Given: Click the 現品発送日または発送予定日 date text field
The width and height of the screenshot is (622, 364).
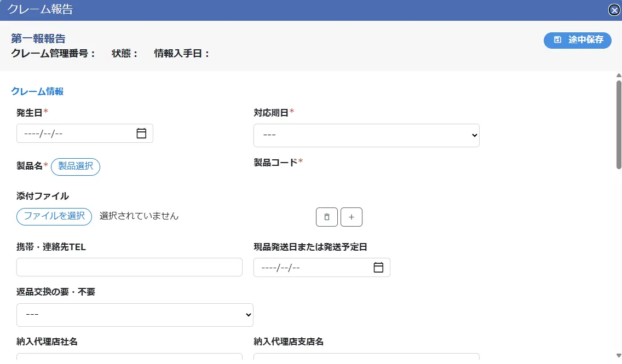Looking at the screenshot, I should tap(309, 268).
